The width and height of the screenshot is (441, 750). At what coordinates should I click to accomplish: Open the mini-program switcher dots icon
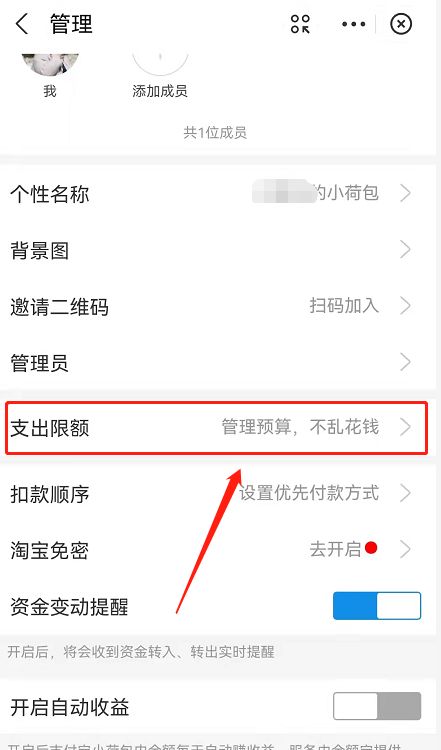(x=300, y=24)
